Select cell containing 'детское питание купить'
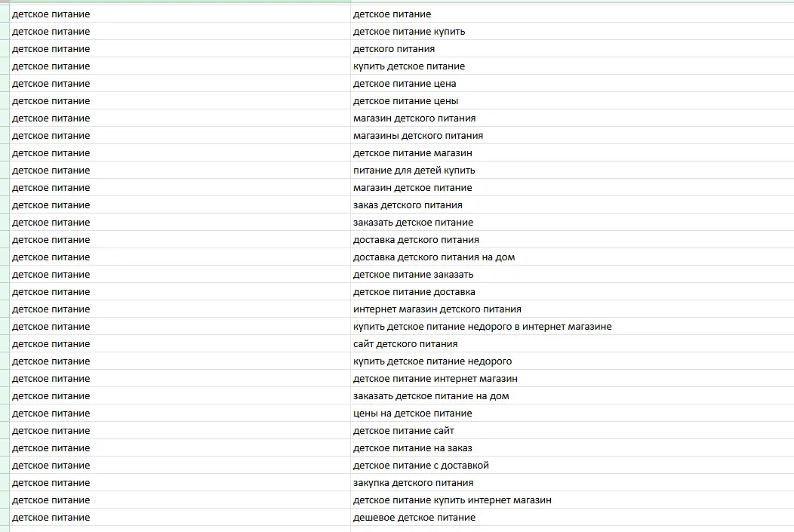Screen dimensions: 794x532 point(409,32)
